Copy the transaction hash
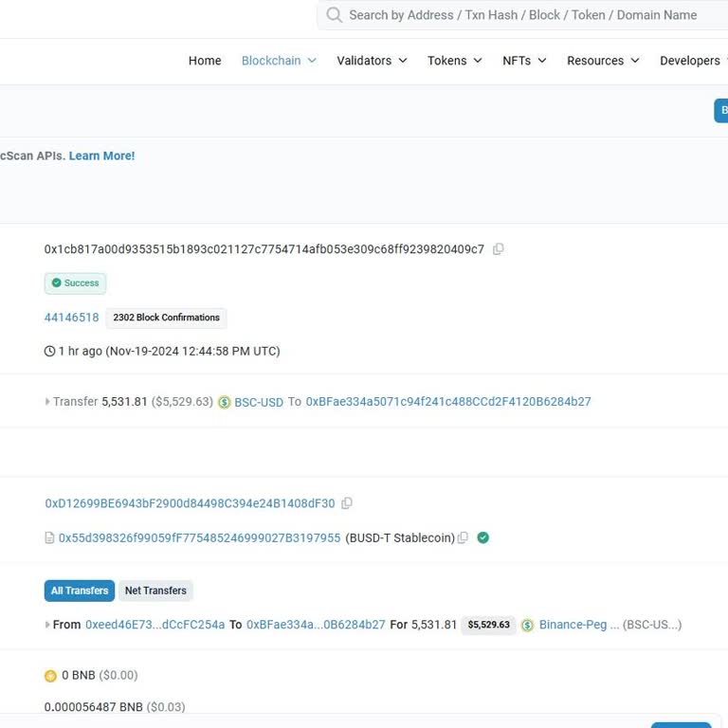This screenshot has height=728, width=728. point(499,249)
